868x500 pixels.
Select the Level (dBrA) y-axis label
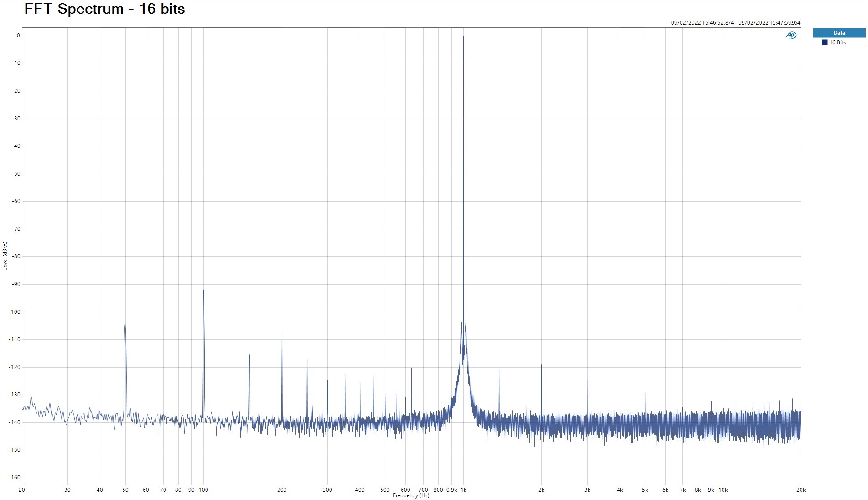5,256
